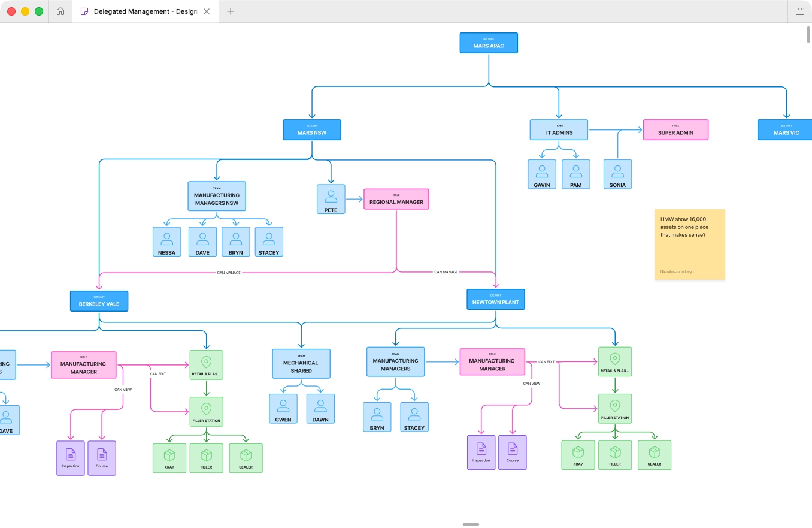Image resolution: width=812 pixels, height=528 pixels.
Task: Select the yellow HMW sticky note
Action: 690,245
